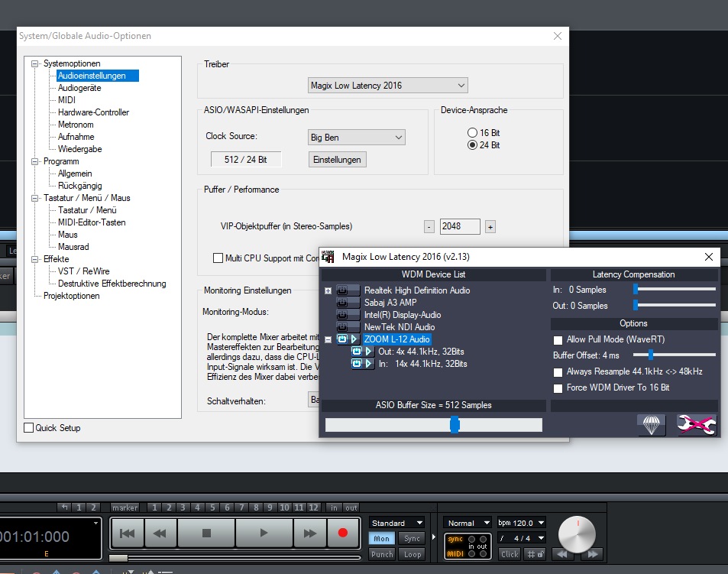728x574 pixels.
Task: Enable Multi CPU Support checkbox
Action: (218, 258)
